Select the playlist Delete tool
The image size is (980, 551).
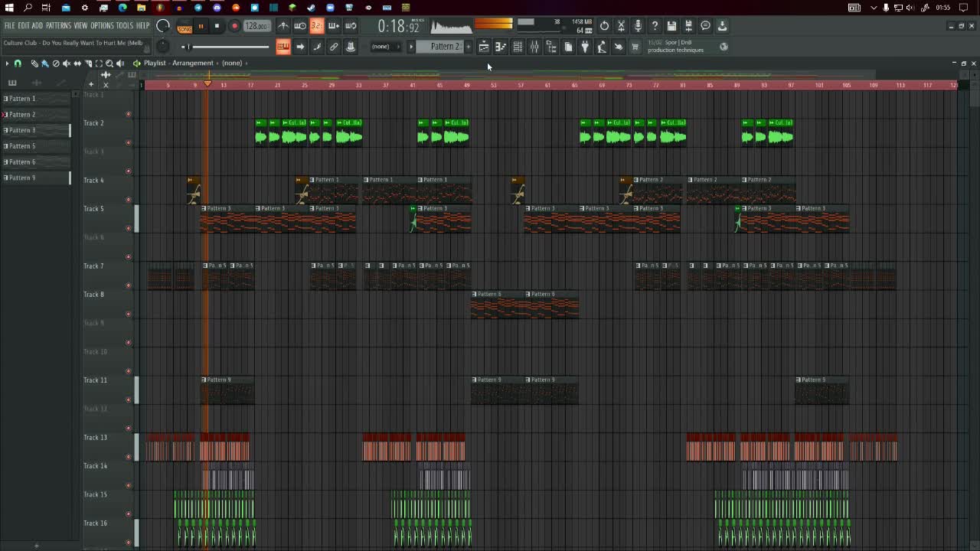tap(56, 63)
